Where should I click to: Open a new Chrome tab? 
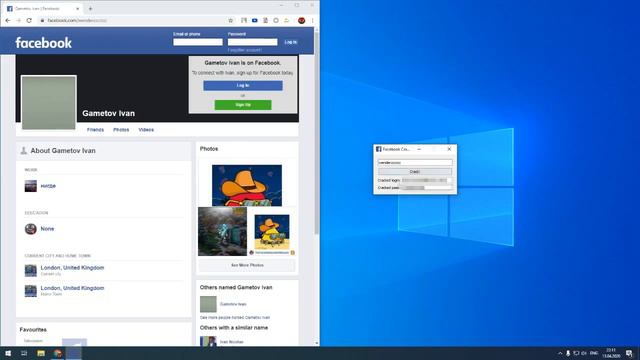[90, 8]
